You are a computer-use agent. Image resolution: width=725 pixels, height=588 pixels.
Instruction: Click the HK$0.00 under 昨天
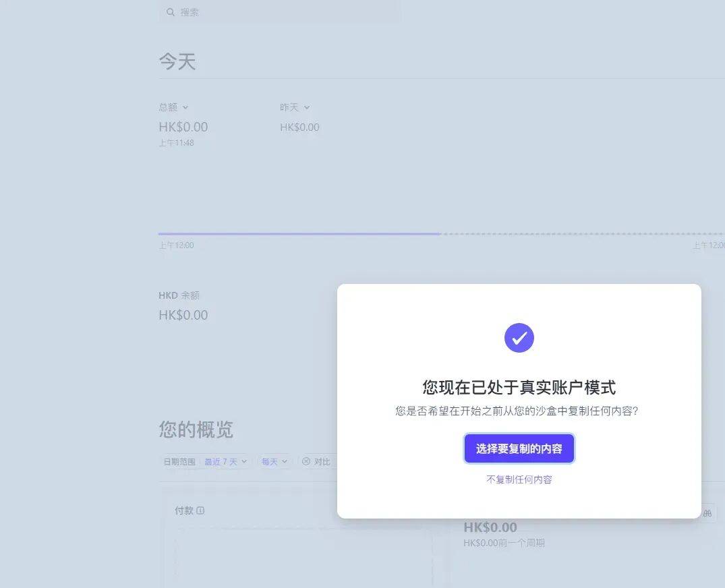pyautogui.click(x=299, y=127)
